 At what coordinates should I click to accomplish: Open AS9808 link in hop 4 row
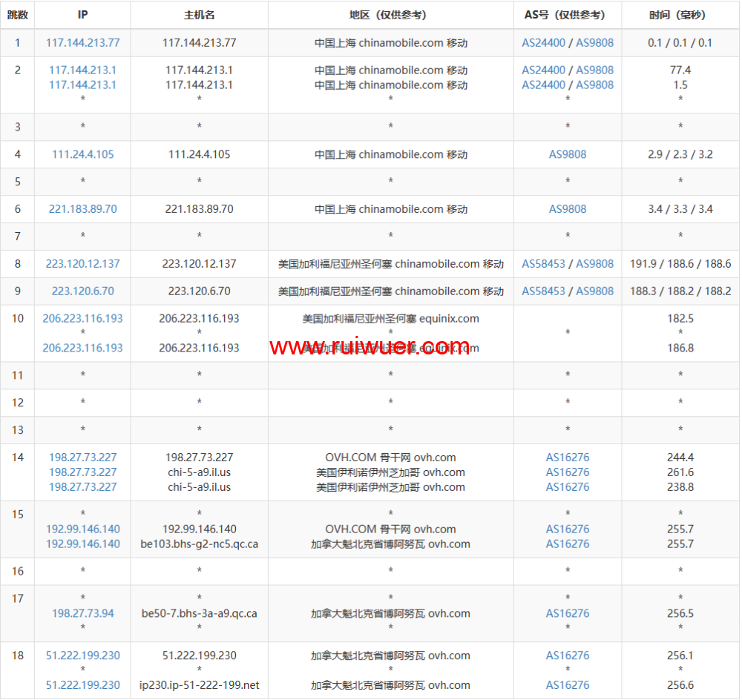pos(568,155)
